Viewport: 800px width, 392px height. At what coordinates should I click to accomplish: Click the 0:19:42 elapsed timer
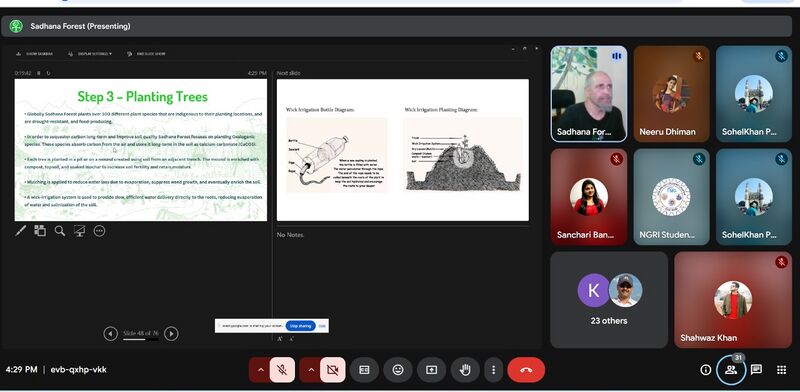(x=23, y=73)
